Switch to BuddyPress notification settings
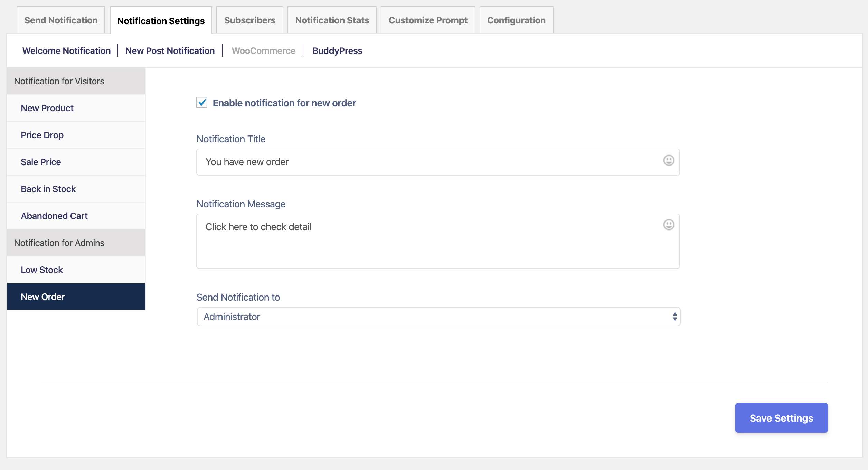 pyautogui.click(x=337, y=51)
